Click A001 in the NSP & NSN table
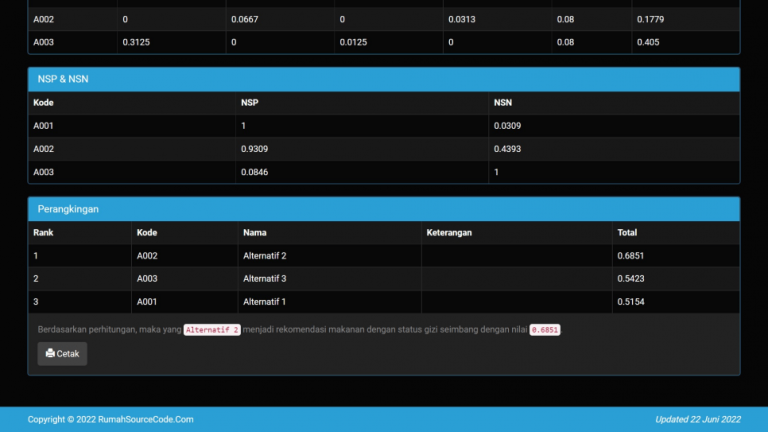Viewport: 768px width, 432px height. point(43,126)
